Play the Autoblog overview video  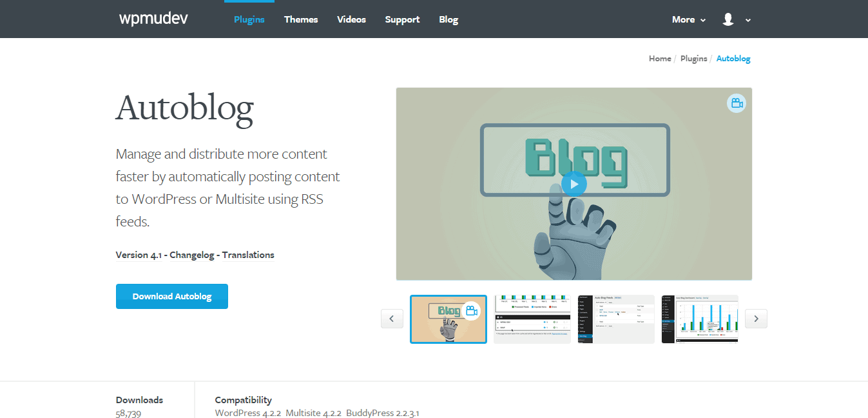tap(574, 184)
